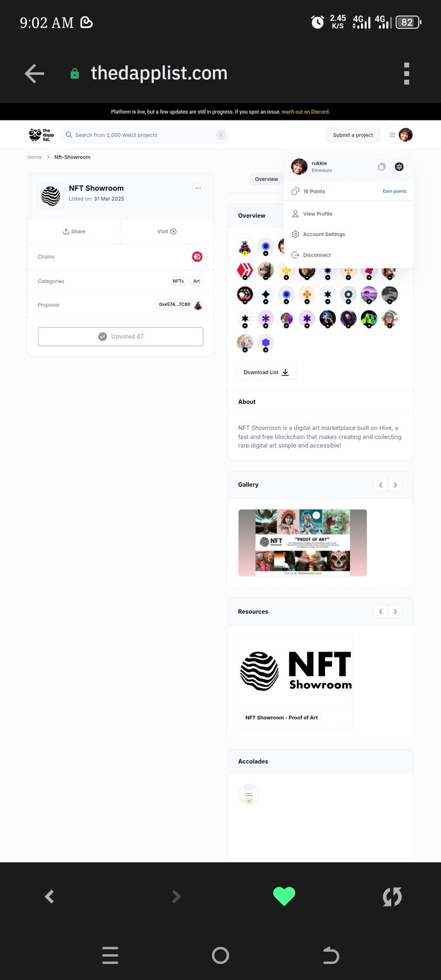Go to next Gallery image with right chevron
The width and height of the screenshot is (441, 980).
point(395,485)
